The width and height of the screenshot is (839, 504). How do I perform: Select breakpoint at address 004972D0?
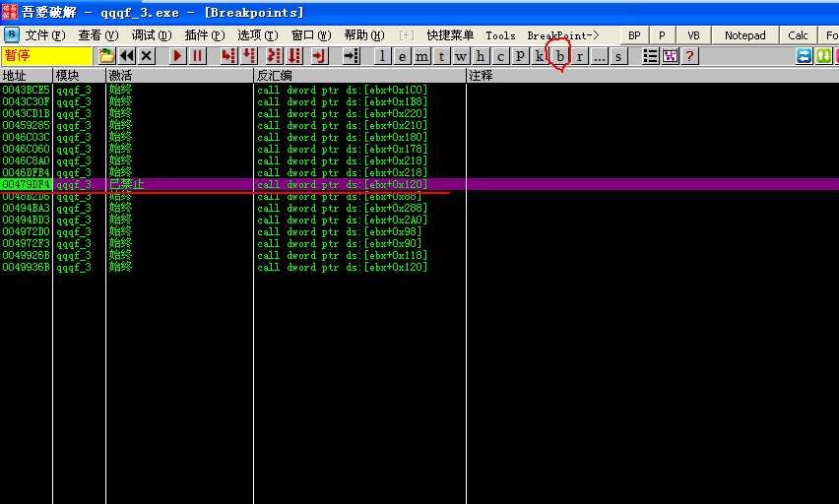pos(26,231)
